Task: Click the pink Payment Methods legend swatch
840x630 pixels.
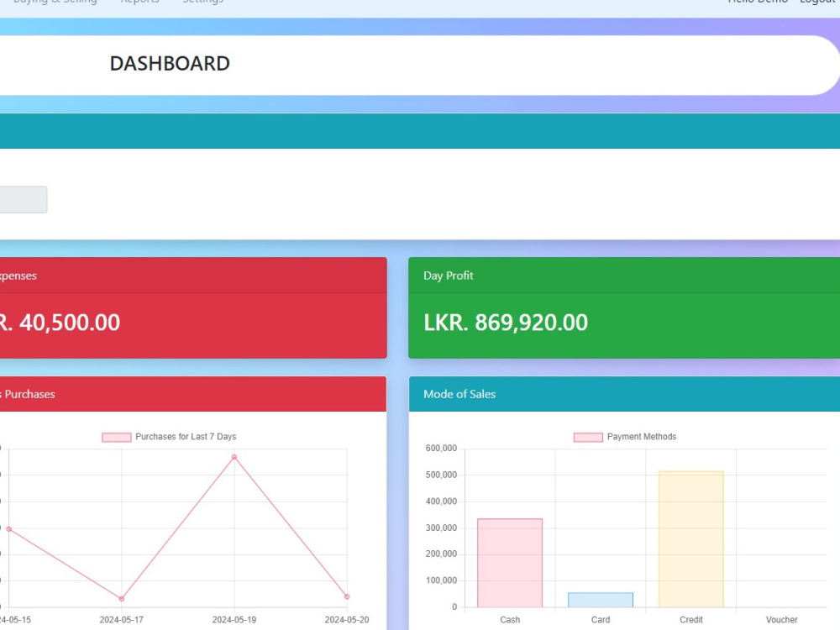Action: [588, 437]
